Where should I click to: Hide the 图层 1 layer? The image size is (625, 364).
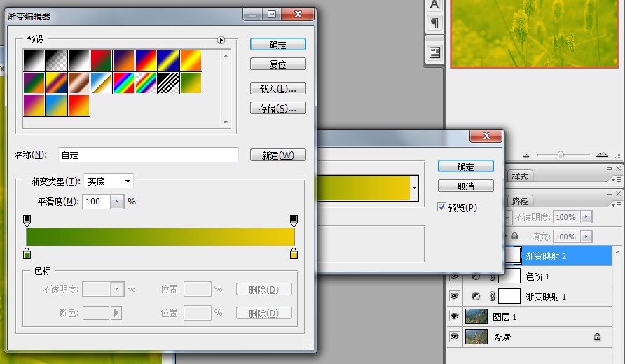point(454,316)
